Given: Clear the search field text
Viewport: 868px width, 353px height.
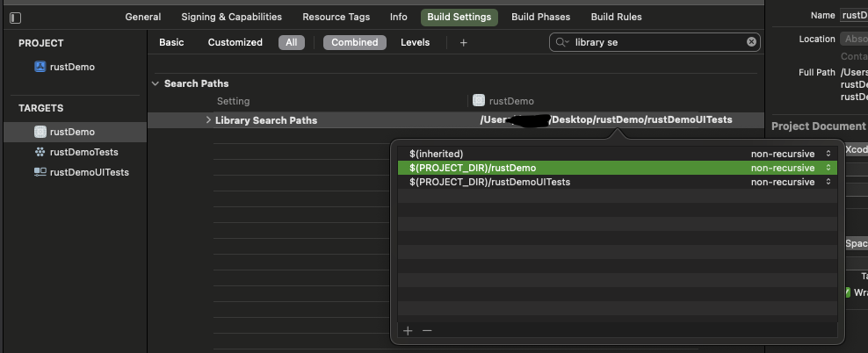Looking at the screenshot, I should coord(751,42).
